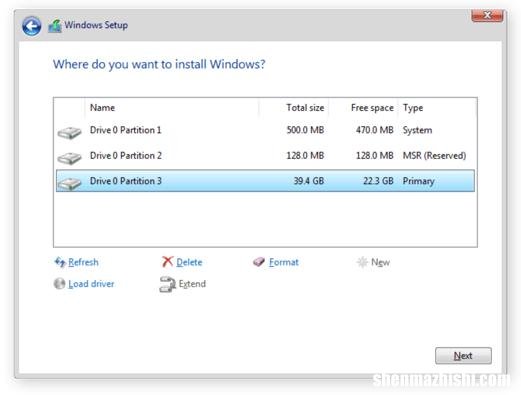Click Next to continue installation
521x395 pixels.
coord(463,356)
